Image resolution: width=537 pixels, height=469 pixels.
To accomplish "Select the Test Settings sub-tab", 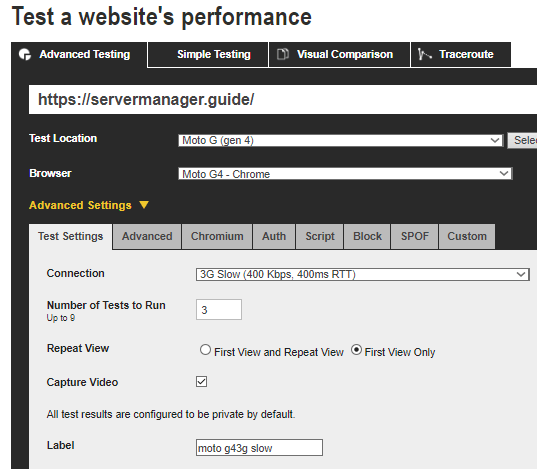I will (71, 236).
